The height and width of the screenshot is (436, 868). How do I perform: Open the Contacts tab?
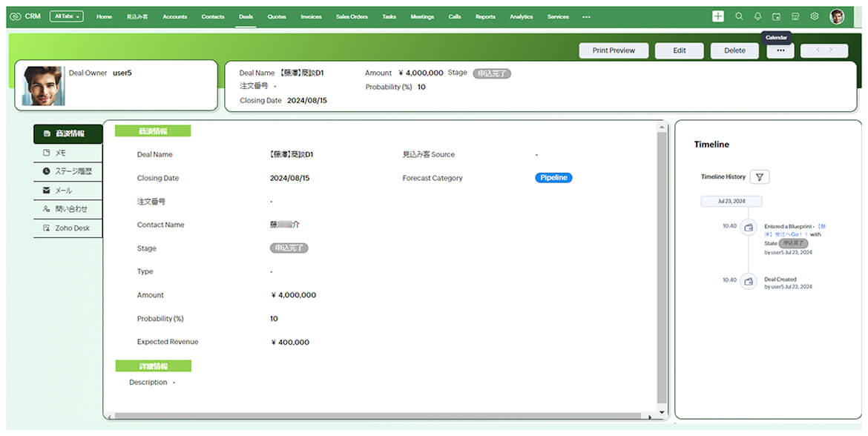click(x=213, y=16)
